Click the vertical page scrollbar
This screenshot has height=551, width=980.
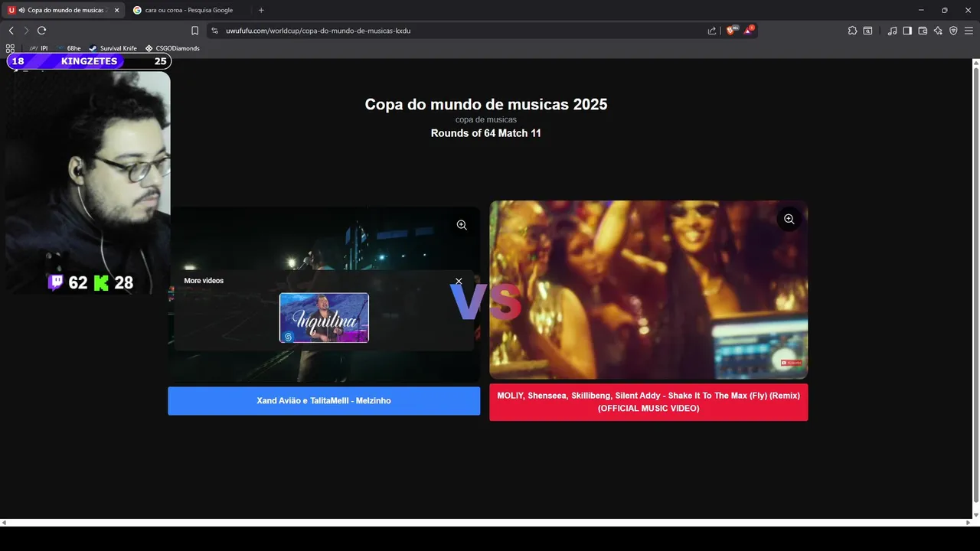[975, 283]
